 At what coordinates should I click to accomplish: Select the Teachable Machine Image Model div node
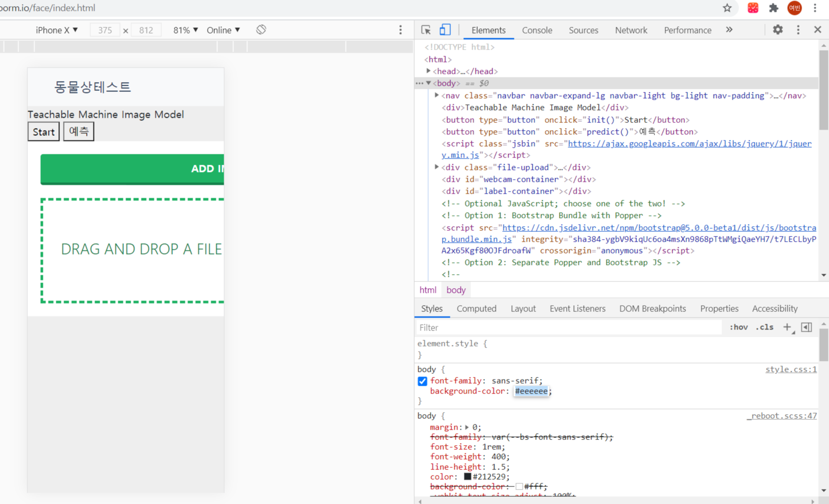(535, 107)
